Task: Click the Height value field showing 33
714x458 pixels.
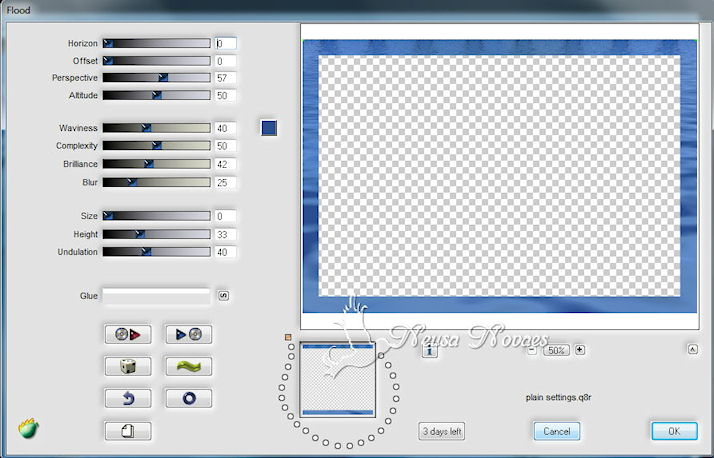Action: (226, 234)
